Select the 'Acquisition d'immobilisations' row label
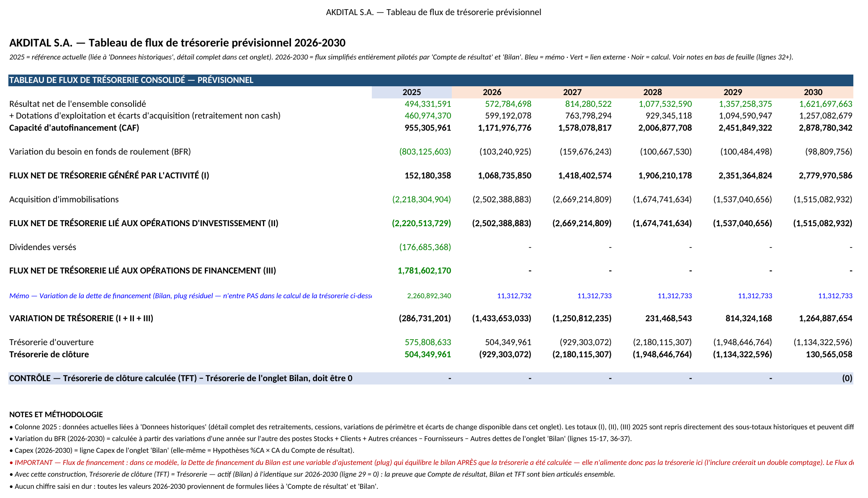Screen dimensions: 868x498 point(64,199)
